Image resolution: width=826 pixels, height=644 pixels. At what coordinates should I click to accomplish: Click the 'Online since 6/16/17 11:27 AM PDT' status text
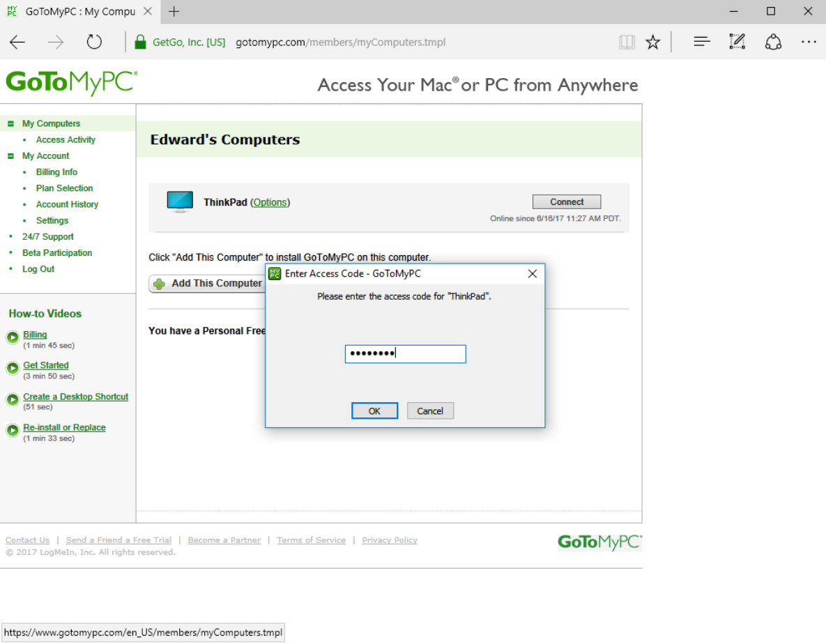click(x=556, y=219)
